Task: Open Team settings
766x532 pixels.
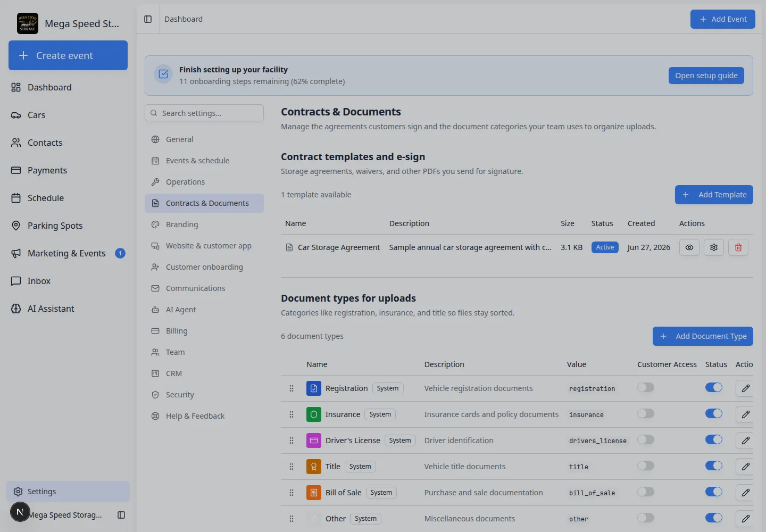Action: click(x=204, y=352)
